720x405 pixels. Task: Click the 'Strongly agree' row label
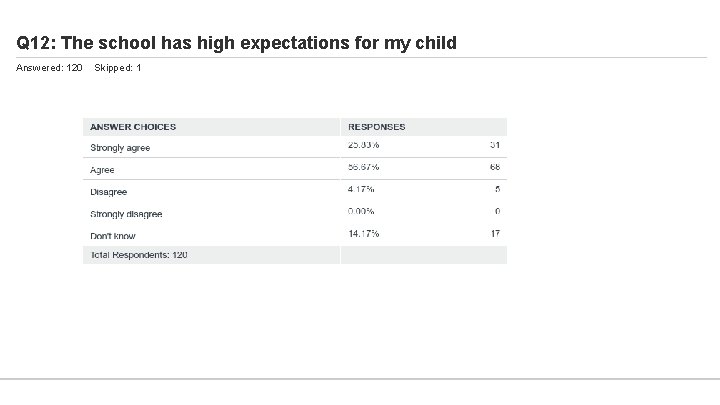click(x=120, y=148)
